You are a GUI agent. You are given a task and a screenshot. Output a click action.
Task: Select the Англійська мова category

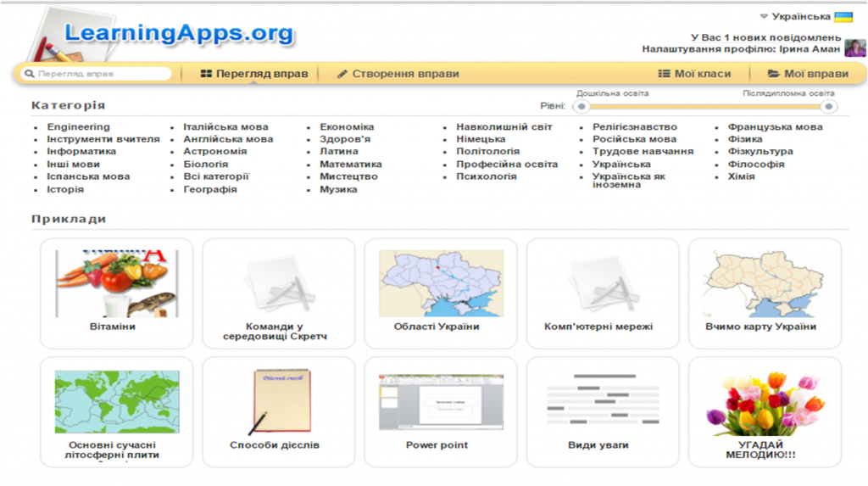tap(228, 139)
